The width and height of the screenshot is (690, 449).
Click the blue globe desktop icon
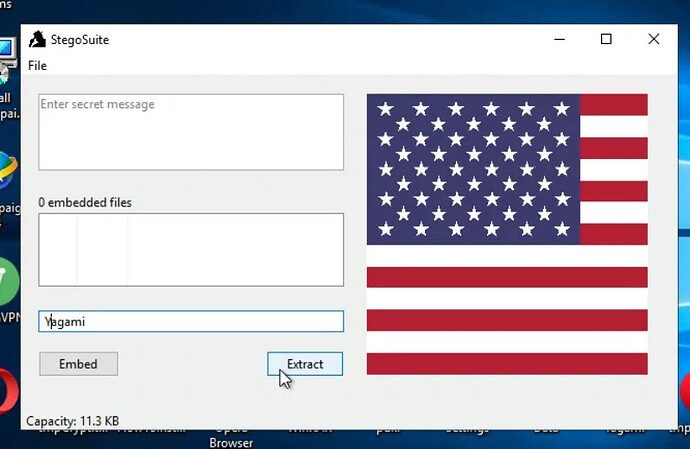[8, 170]
